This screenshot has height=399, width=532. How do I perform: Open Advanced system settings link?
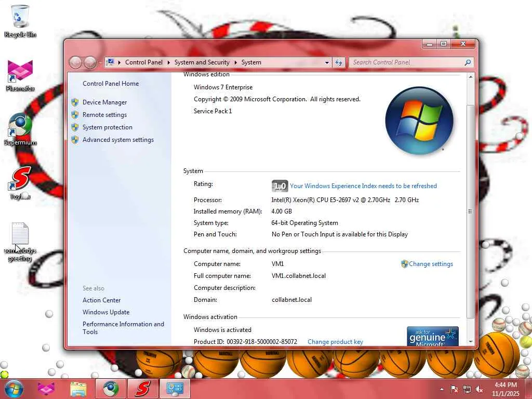[x=118, y=140]
